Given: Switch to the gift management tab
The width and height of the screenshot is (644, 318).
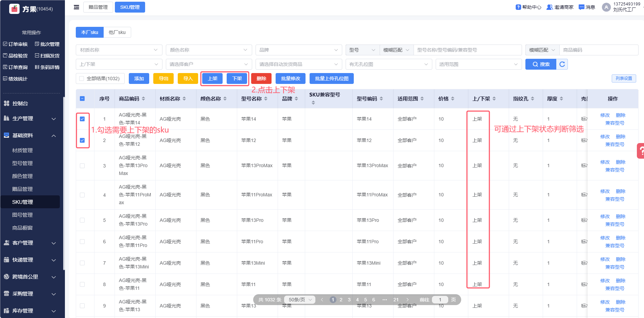Looking at the screenshot, I should point(98,7).
